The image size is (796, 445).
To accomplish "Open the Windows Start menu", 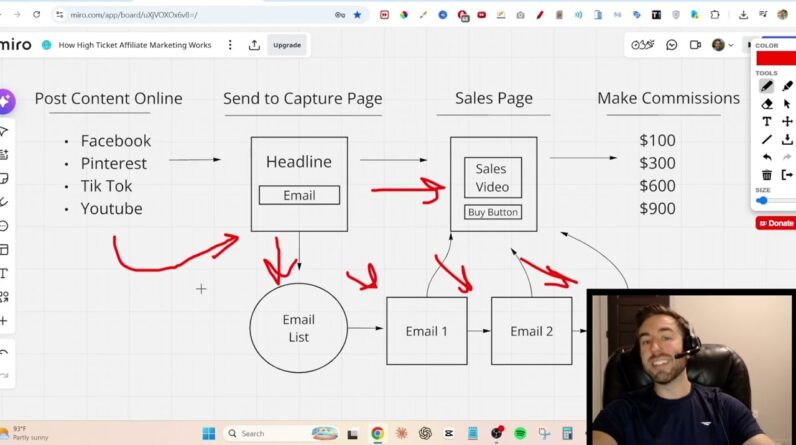I will point(209,433).
